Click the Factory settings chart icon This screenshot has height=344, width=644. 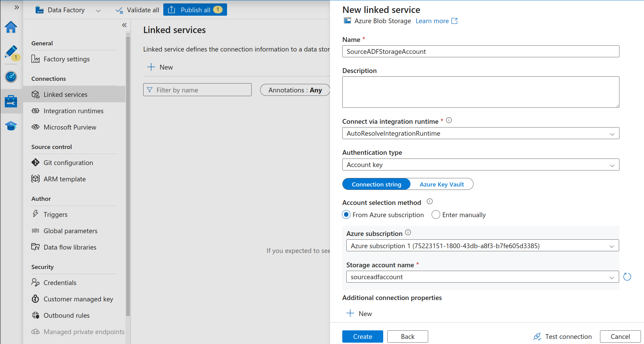(x=35, y=59)
